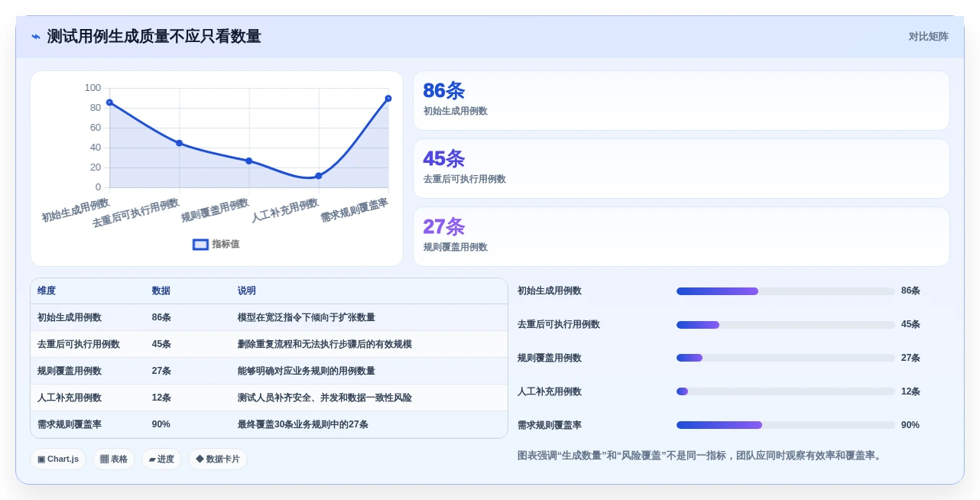This screenshot has width=980, height=500.
Task: Click the 数据 column header
Action: coord(161,291)
